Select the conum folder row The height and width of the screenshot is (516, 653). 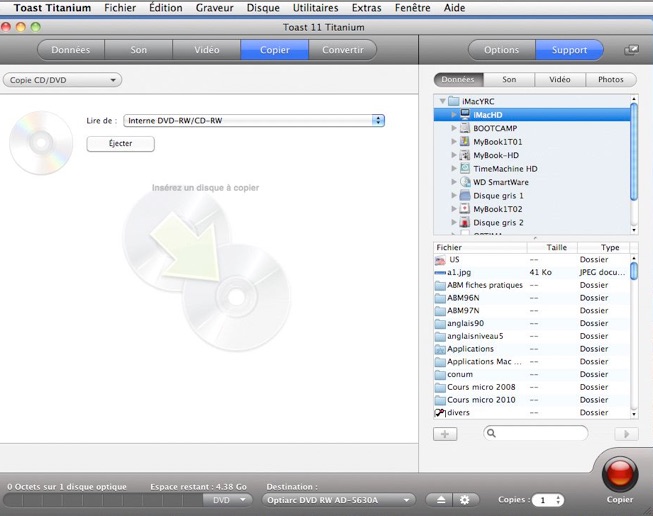click(x=532, y=374)
